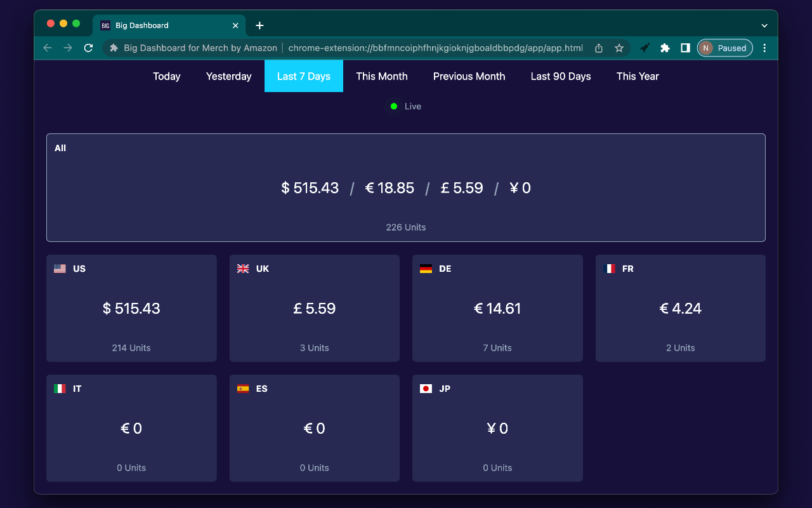Click the JP flag icon

pyautogui.click(x=426, y=388)
